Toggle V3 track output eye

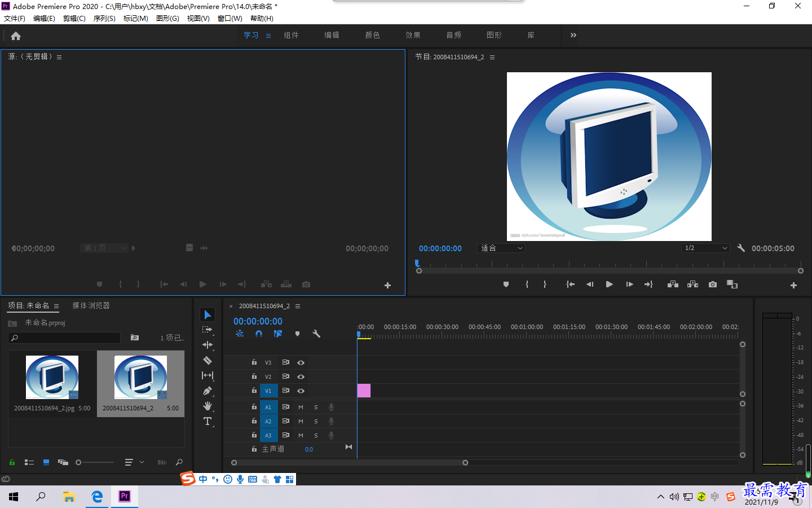point(301,362)
